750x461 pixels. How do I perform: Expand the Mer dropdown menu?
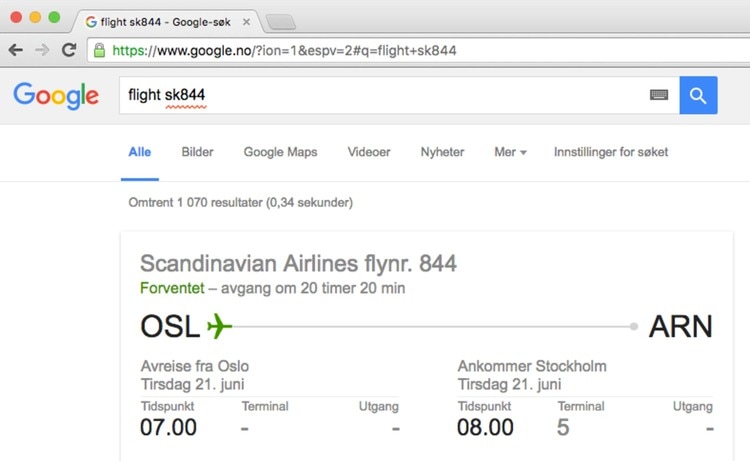pos(510,152)
